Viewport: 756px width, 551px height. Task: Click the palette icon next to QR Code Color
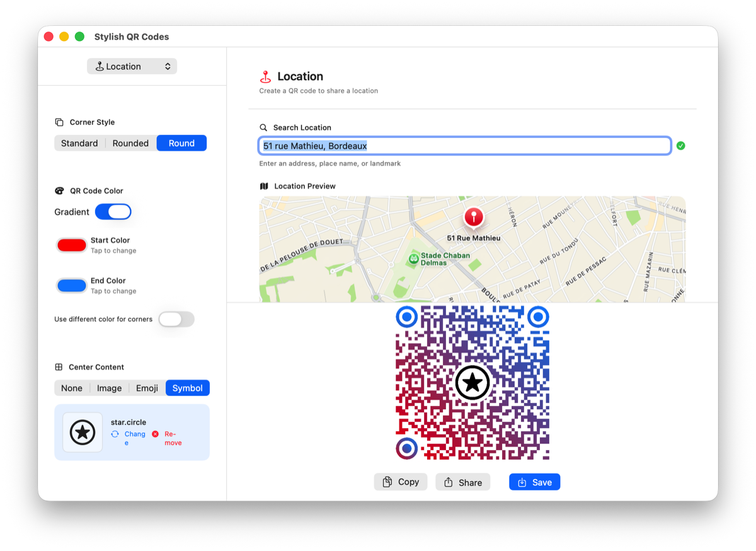pos(60,191)
